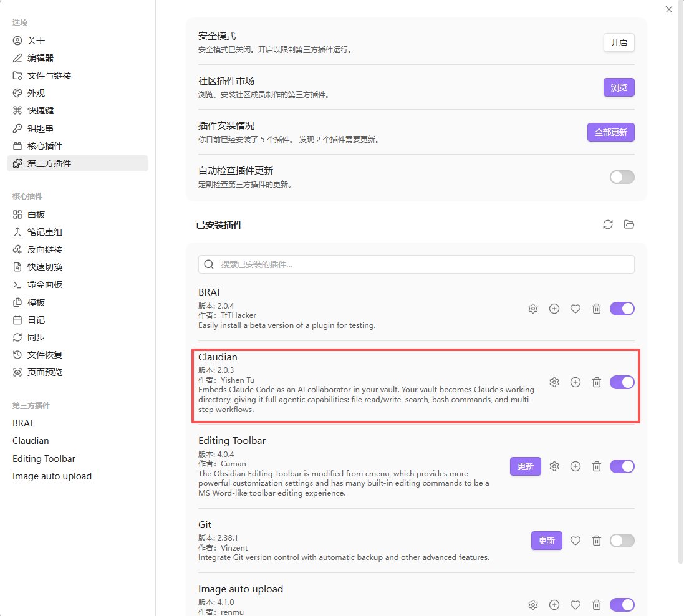Open 同步 plugin settings
Viewport: 684px width, 616px height.
point(78,337)
